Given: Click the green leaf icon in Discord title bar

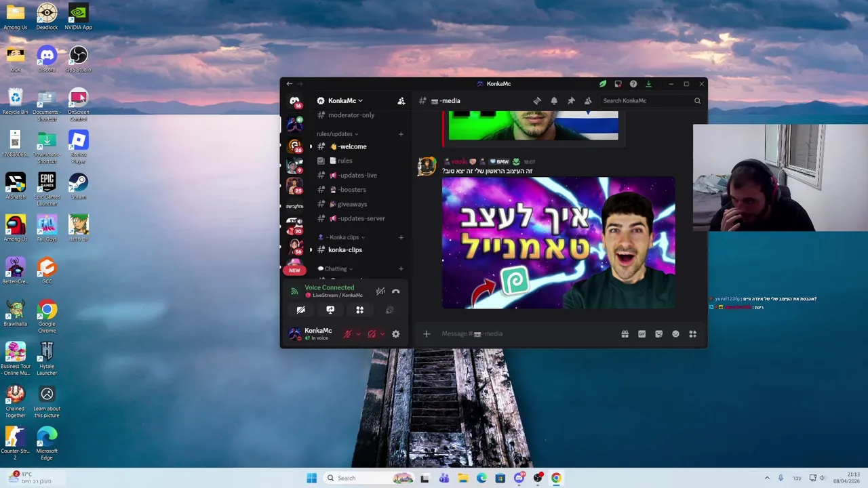Looking at the screenshot, I should [x=602, y=84].
